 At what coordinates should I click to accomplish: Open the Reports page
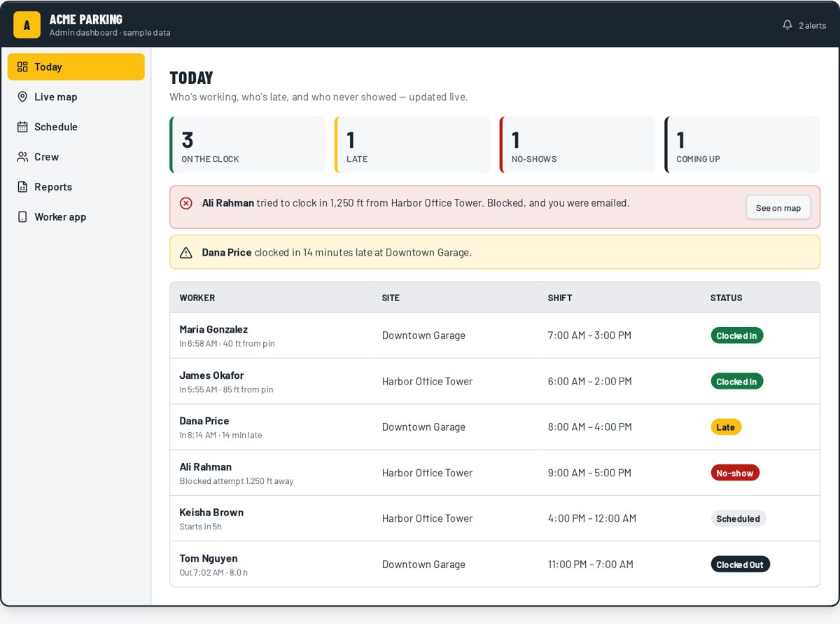76,187
